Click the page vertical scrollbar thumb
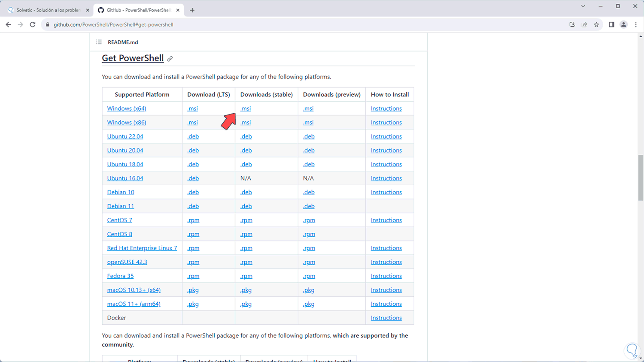Image resolution: width=644 pixels, height=362 pixels. click(x=641, y=178)
